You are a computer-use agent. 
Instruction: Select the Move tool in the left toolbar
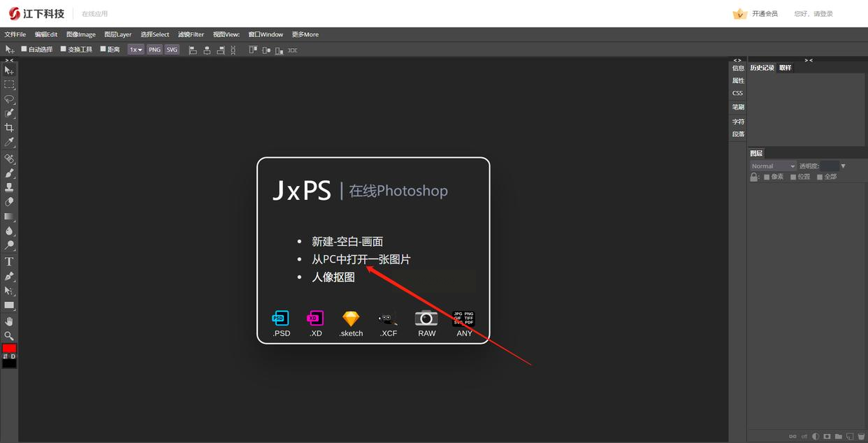(x=9, y=71)
